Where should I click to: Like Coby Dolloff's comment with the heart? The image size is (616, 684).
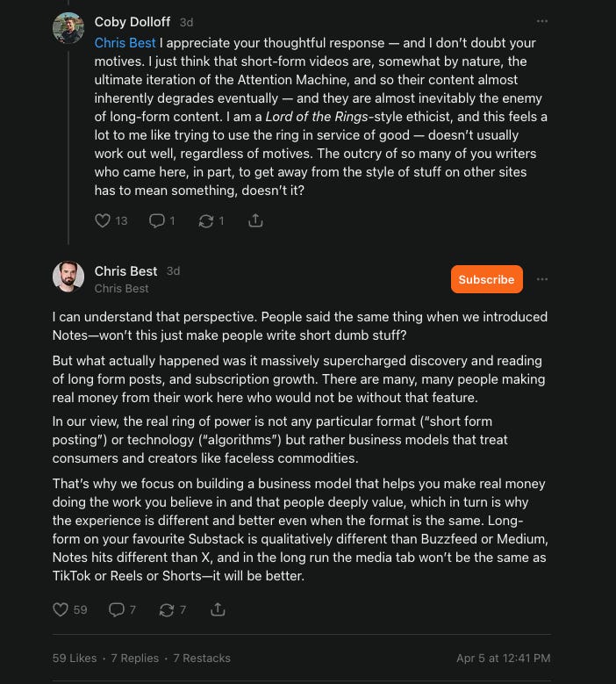pyautogui.click(x=103, y=220)
